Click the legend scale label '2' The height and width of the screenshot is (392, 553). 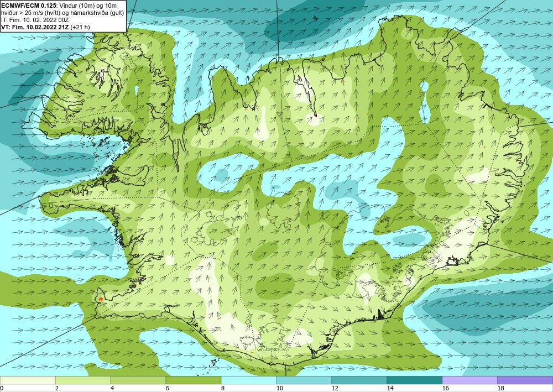tap(57, 389)
